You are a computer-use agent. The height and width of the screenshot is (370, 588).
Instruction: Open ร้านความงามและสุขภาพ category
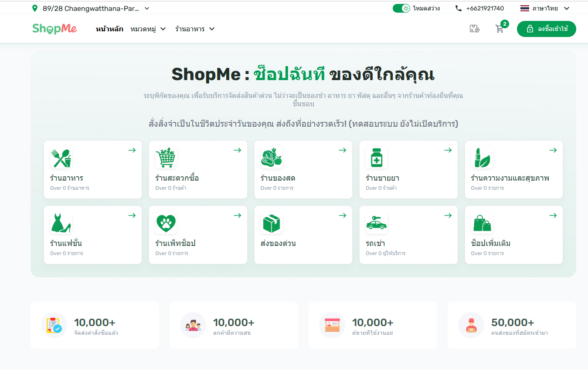tap(510, 178)
